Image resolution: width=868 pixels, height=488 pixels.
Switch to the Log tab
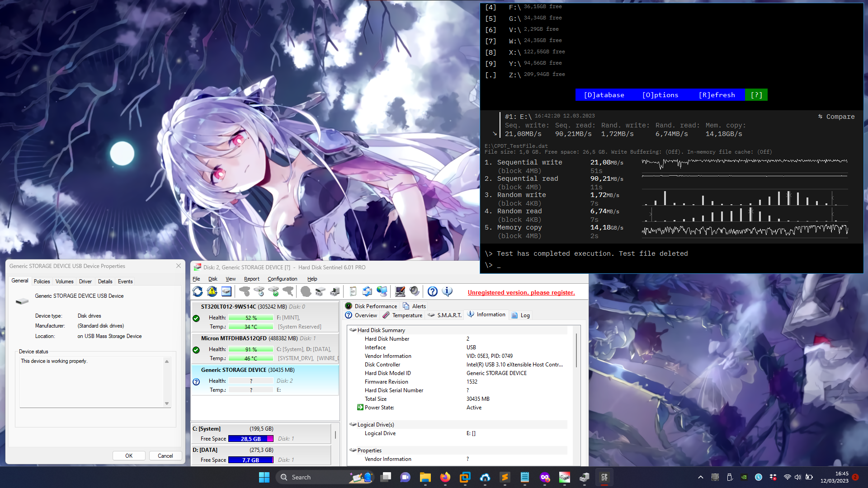point(521,315)
